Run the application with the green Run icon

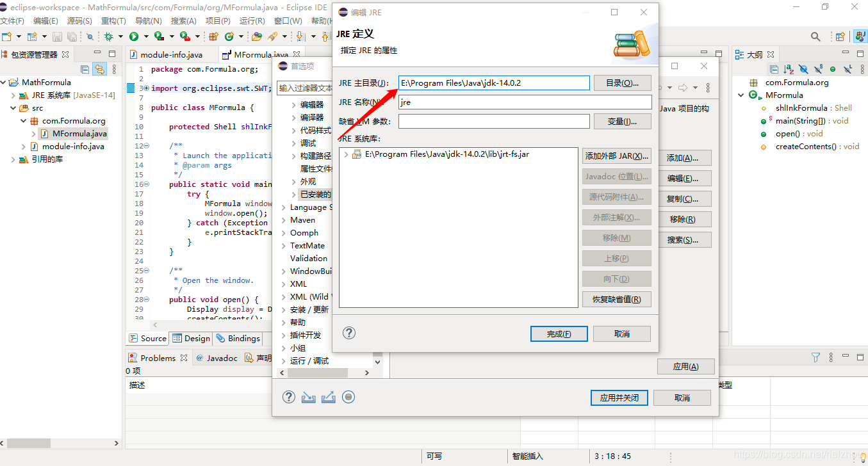pos(134,37)
